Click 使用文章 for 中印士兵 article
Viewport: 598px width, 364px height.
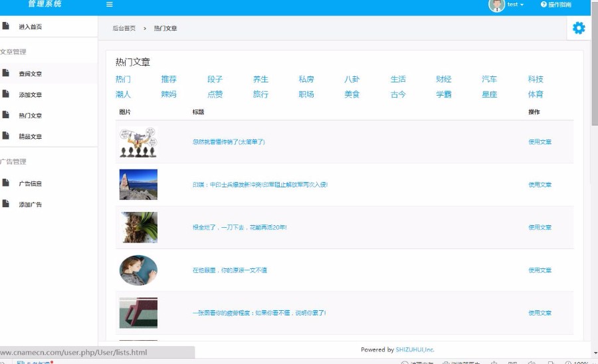pos(540,185)
